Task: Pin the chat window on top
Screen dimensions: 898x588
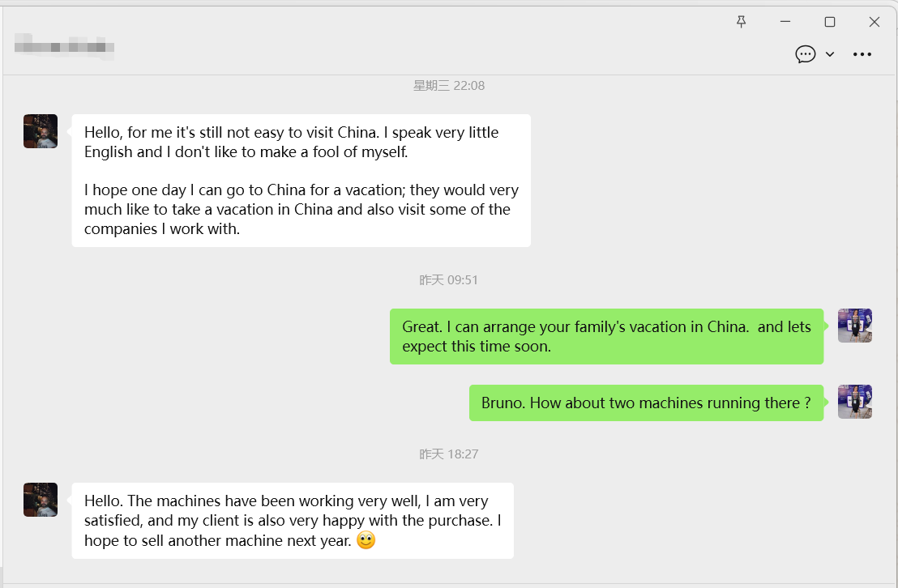Action: pyautogui.click(x=741, y=22)
